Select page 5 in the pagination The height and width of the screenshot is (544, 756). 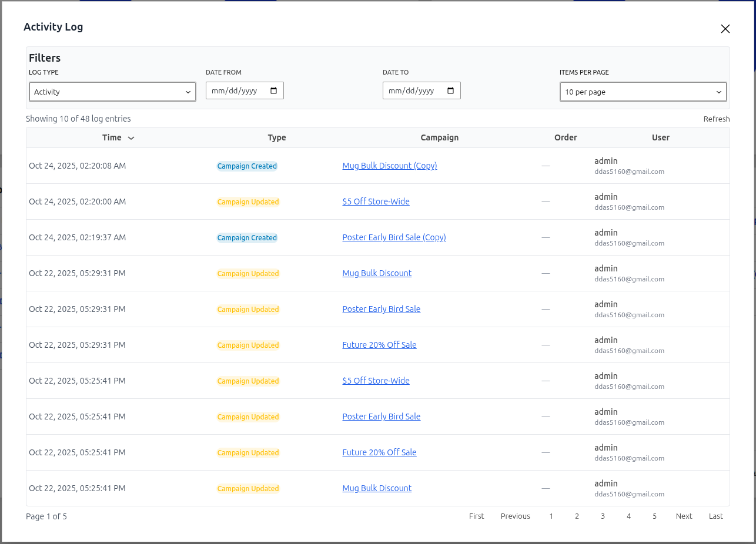click(654, 516)
